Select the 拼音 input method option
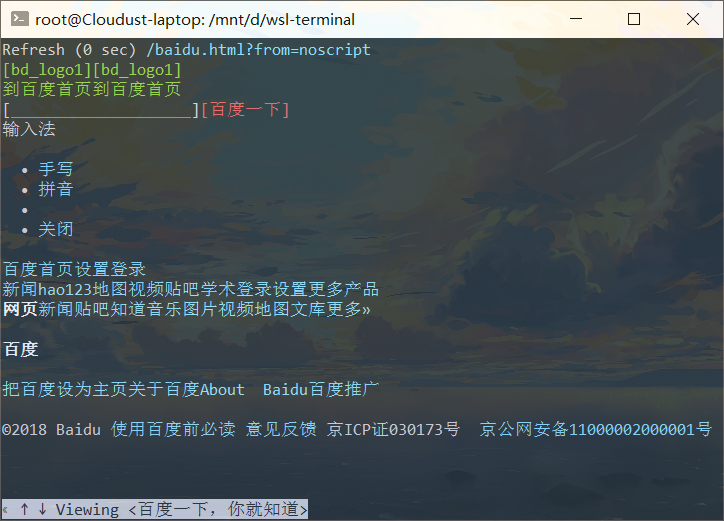 click(x=56, y=189)
